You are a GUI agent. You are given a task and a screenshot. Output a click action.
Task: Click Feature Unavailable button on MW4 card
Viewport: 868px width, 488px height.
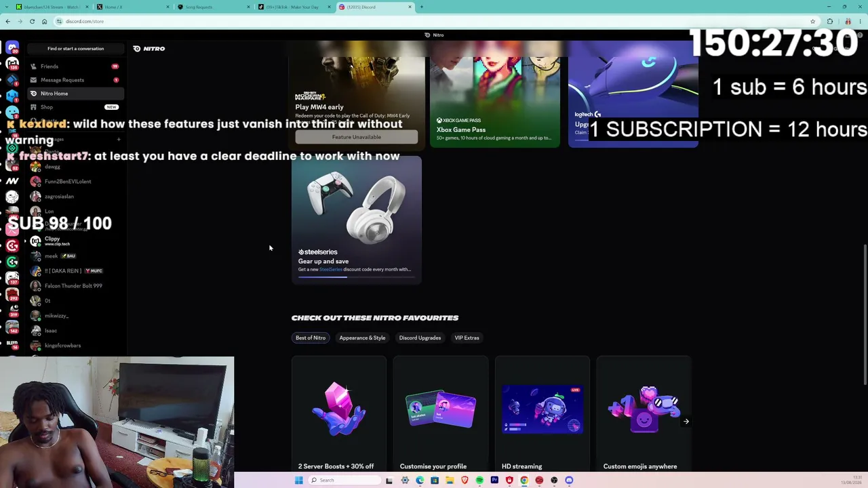click(357, 137)
